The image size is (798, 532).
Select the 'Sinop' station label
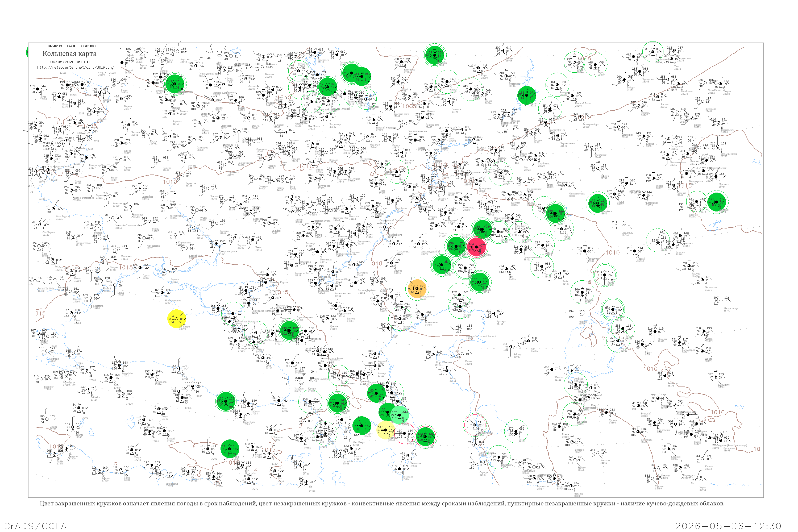(185, 377)
